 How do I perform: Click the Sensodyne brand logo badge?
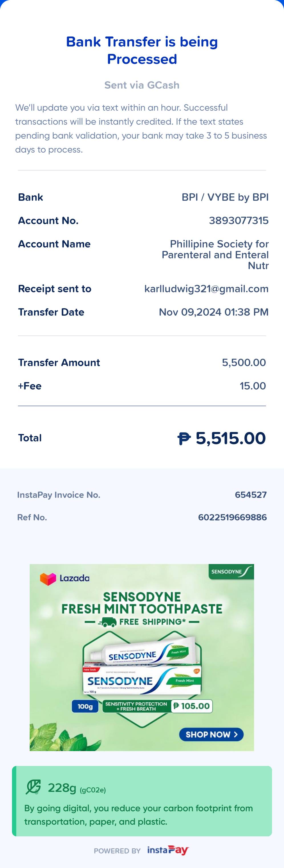coord(231,572)
